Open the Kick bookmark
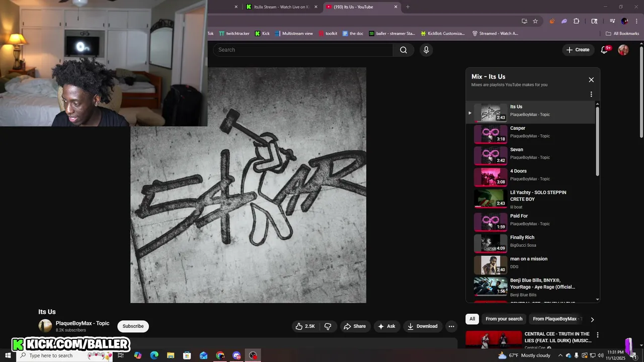 pyautogui.click(x=262, y=34)
